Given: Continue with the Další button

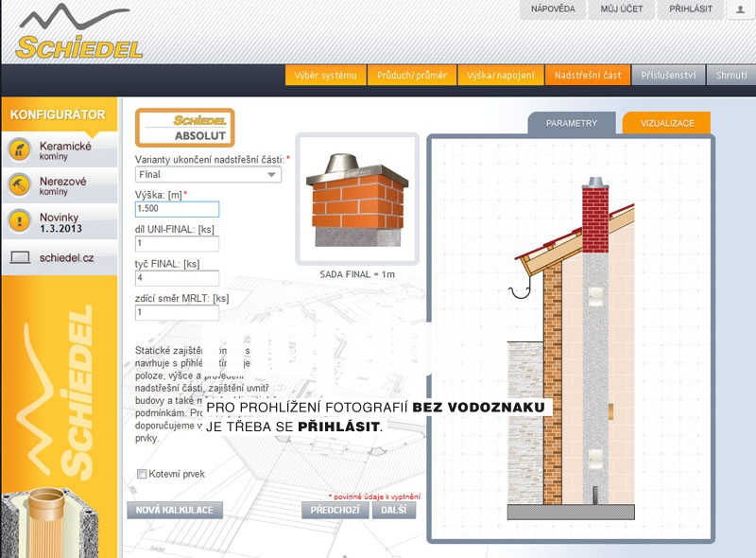Looking at the screenshot, I should [394, 510].
